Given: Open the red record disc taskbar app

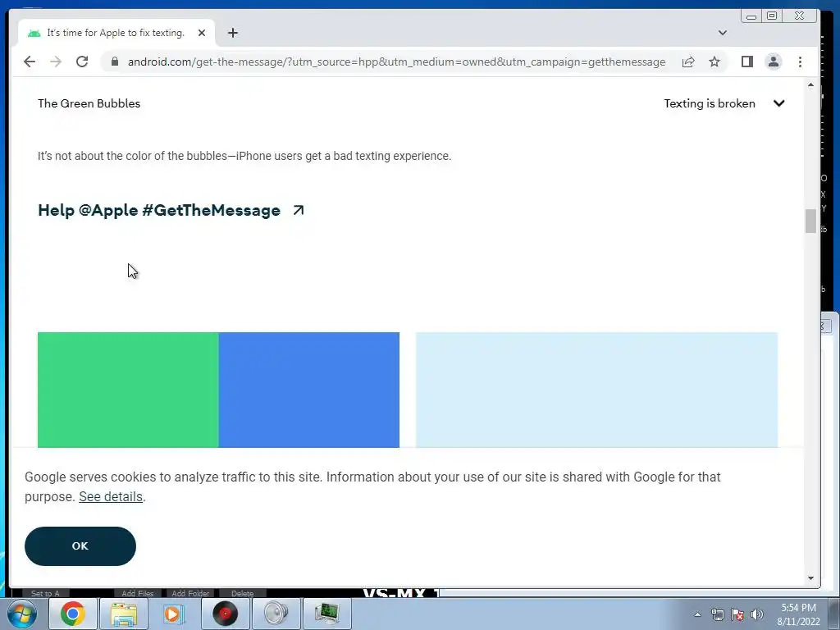Looking at the screenshot, I should tap(225, 614).
